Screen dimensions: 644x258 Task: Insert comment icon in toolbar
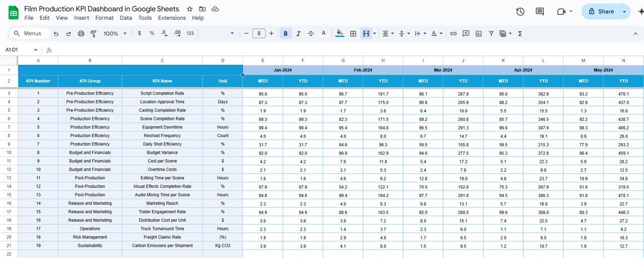pos(466,34)
